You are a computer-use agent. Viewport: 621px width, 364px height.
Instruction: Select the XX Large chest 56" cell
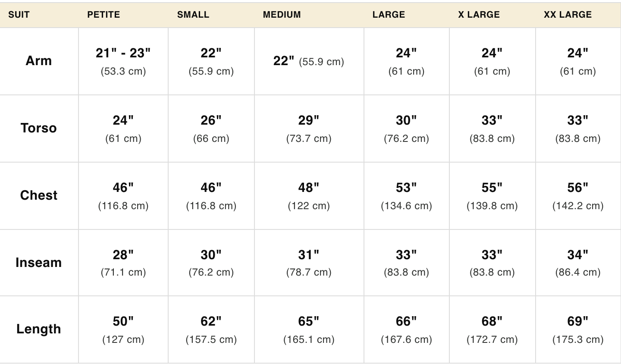(x=578, y=188)
